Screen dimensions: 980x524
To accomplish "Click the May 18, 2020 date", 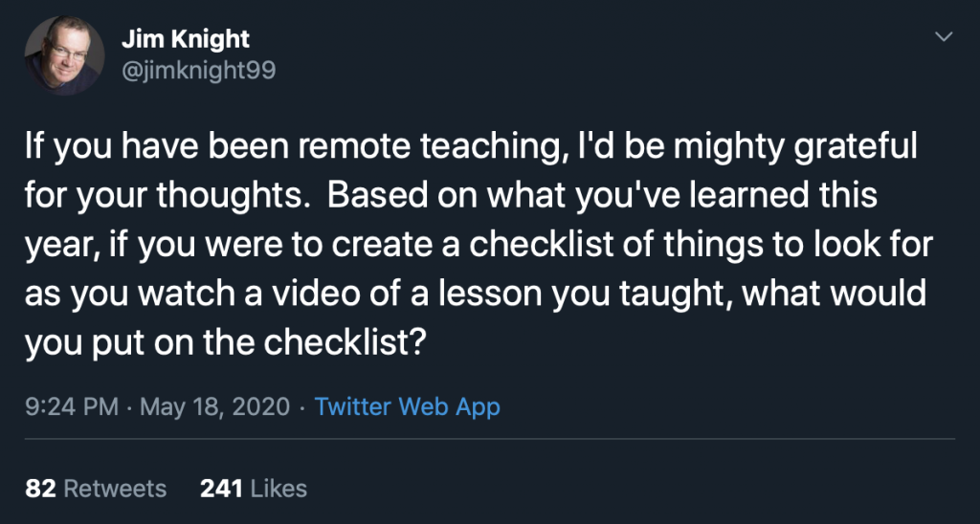I will tap(215, 407).
